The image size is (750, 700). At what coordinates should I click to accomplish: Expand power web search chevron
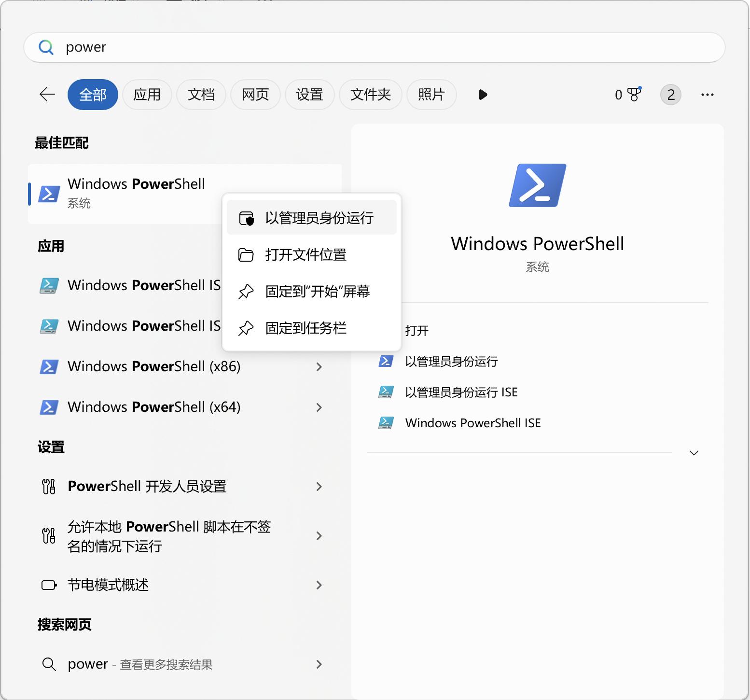click(x=319, y=664)
